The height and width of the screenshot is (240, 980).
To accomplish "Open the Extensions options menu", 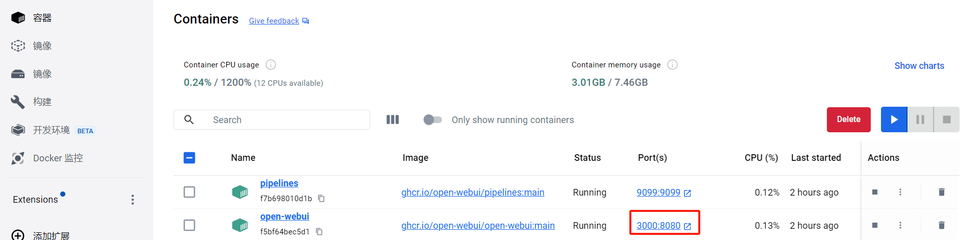I will (133, 200).
